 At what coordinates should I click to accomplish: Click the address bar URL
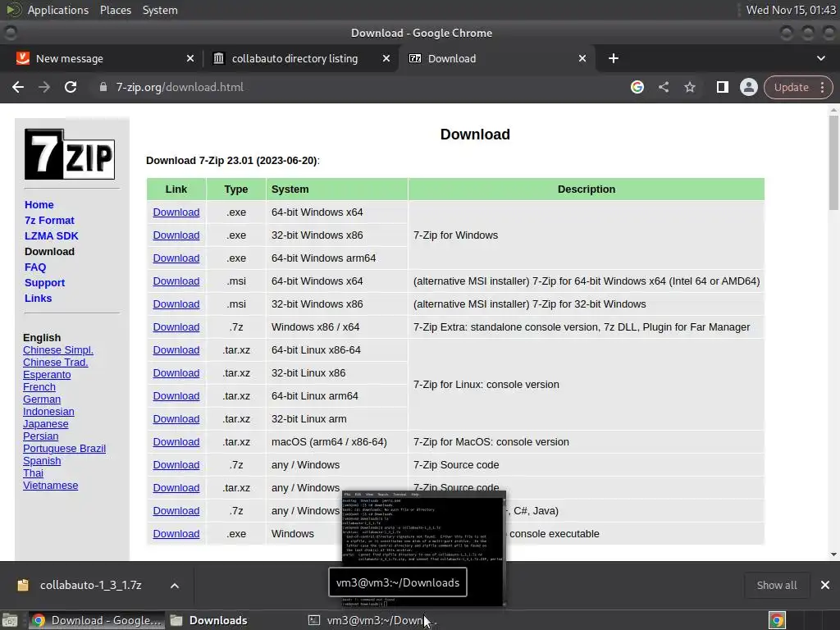point(180,87)
